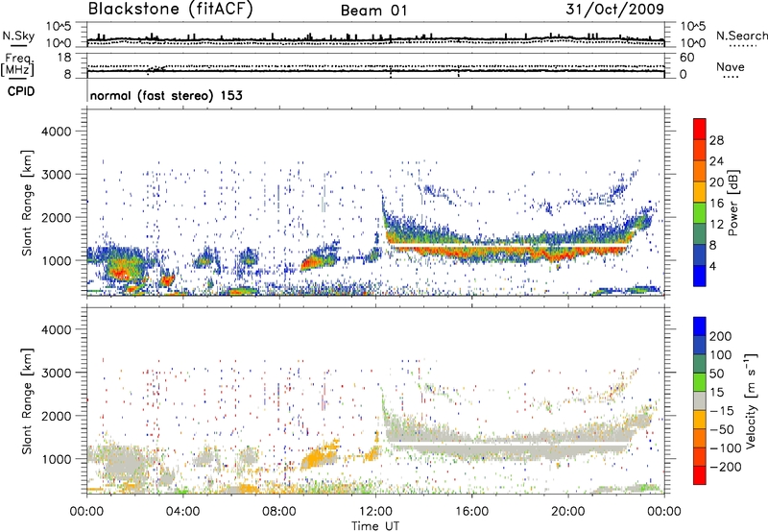
Task: Click 'normal (fast stereo) 153' text
Action: coord(166,96)
